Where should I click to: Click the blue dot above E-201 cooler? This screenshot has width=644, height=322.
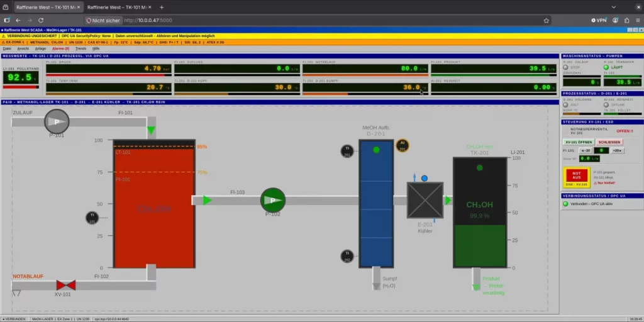pyautogui.click(x=425, y=178)
